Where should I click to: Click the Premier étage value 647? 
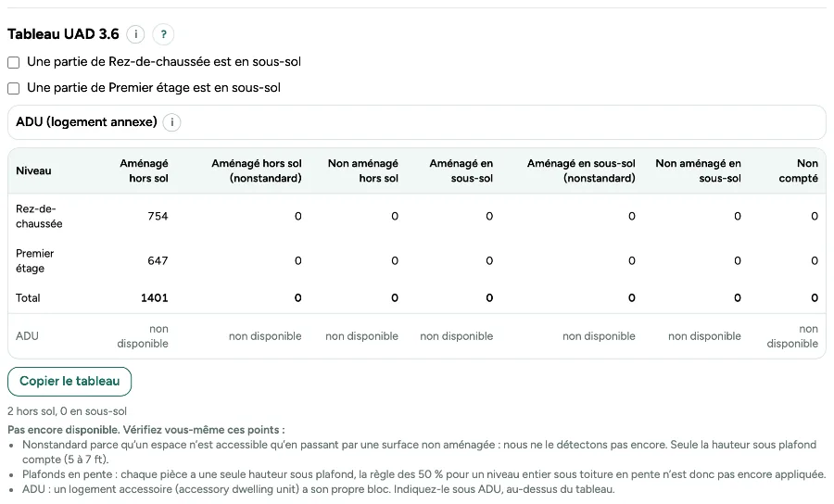coord(158,261)
